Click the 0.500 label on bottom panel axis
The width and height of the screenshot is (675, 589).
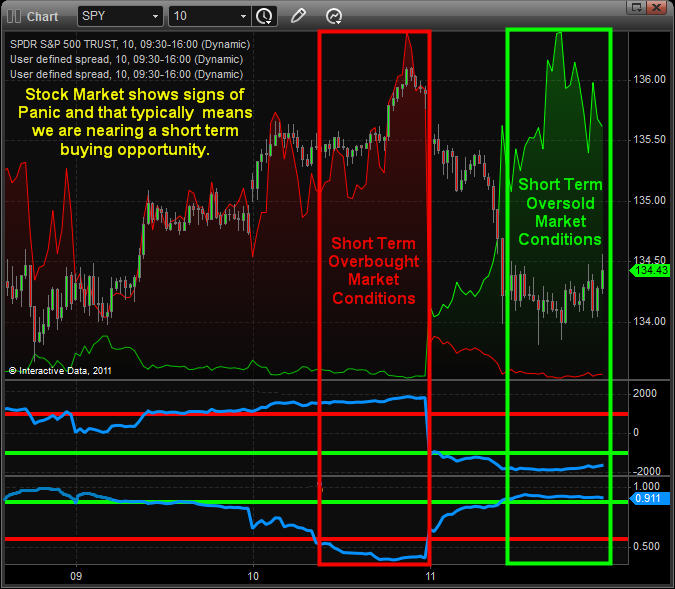(647, 546)
